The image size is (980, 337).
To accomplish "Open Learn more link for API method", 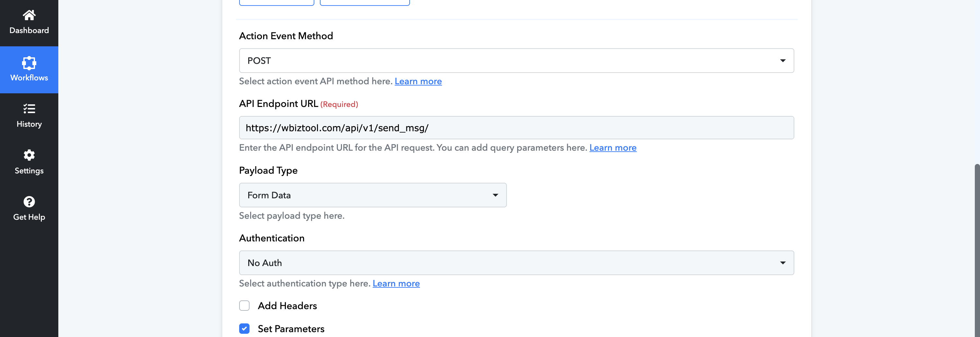I will (418, 81).
